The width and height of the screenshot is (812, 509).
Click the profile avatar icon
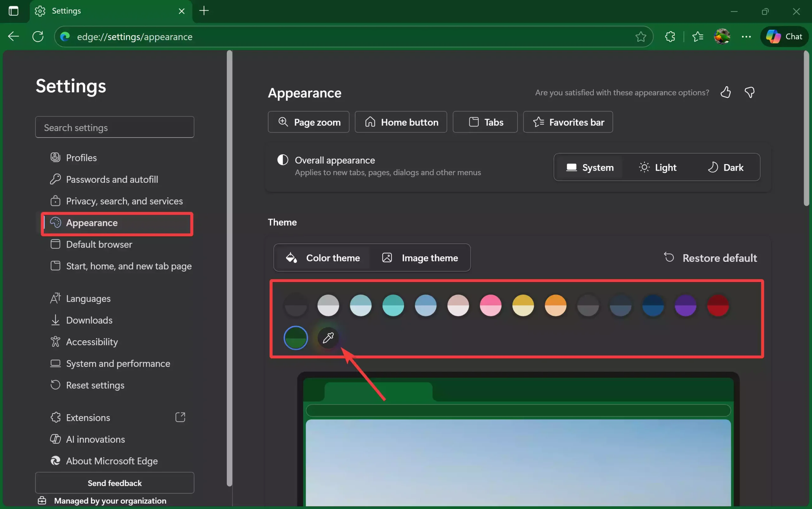(x=722, y=36)
